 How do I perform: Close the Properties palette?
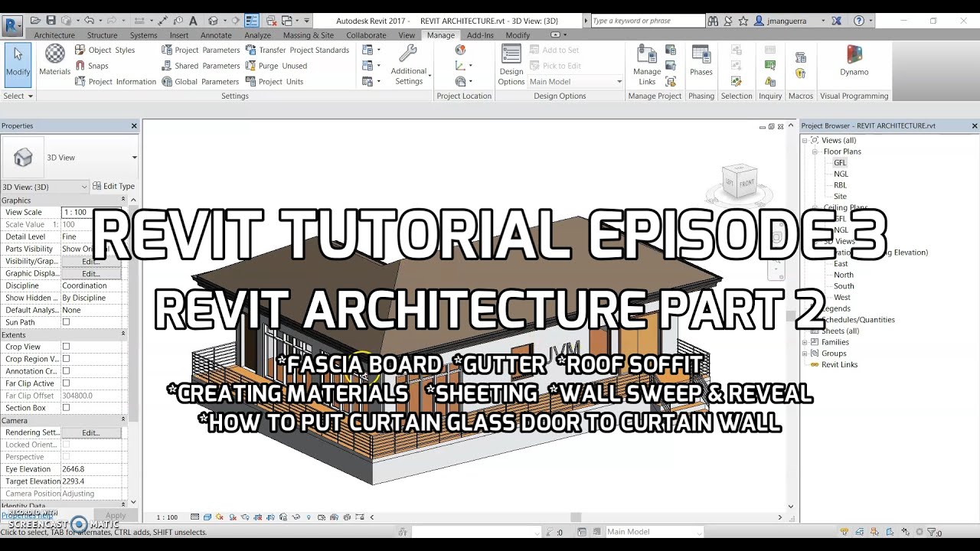point(134,126)
